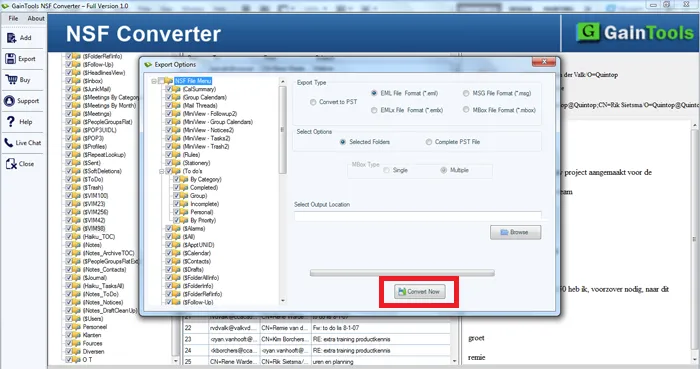Click the Export Options dialog title icon

point(148,65)
